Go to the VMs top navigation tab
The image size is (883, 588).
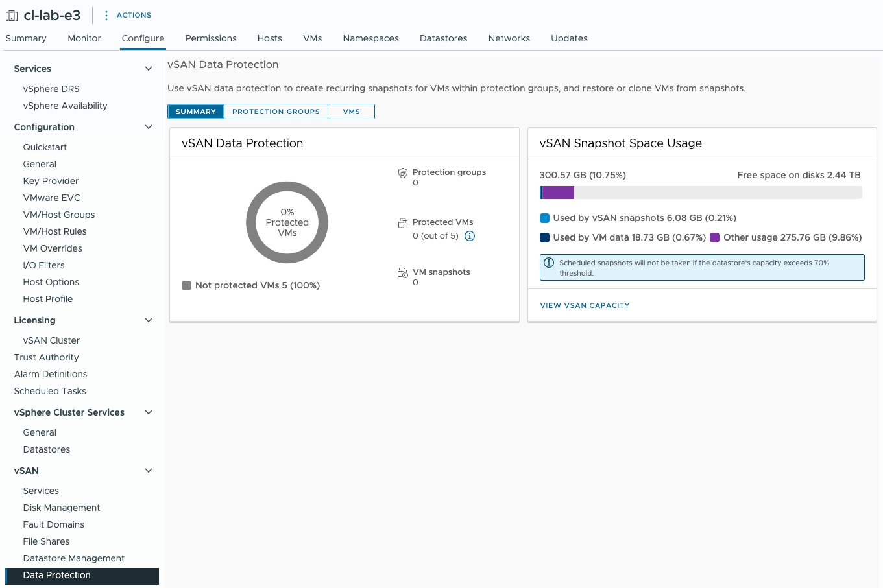point(313,38)
